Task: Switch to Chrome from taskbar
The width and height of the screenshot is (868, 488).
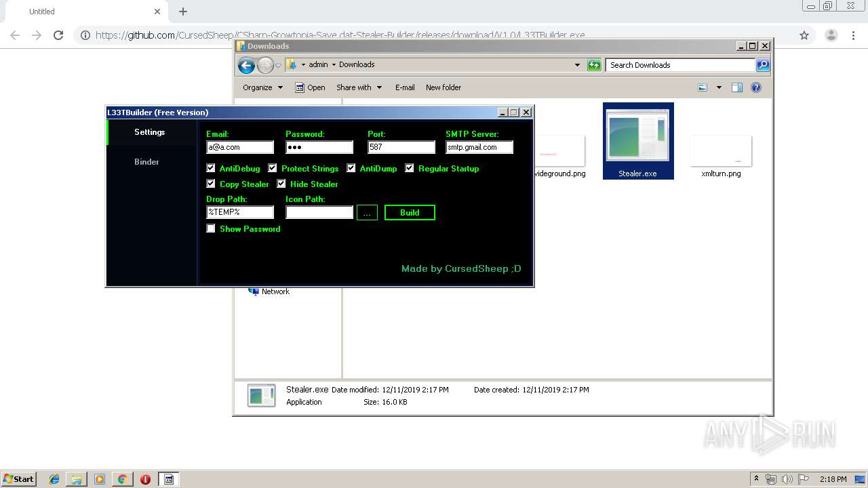Action: point(122,479)
